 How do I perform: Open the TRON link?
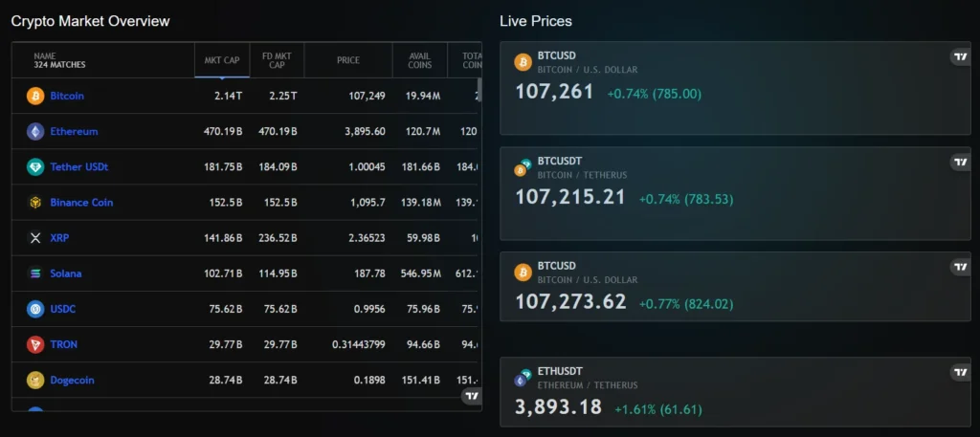pos(64,344)
